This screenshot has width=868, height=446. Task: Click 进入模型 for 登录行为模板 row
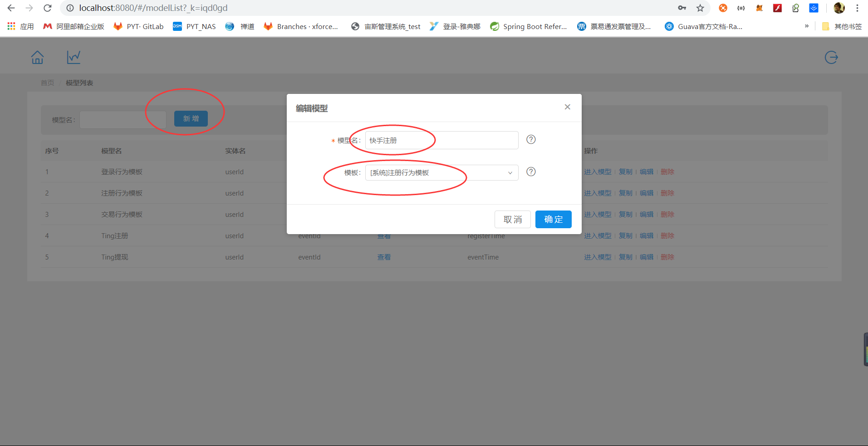[x=598, y=172]
